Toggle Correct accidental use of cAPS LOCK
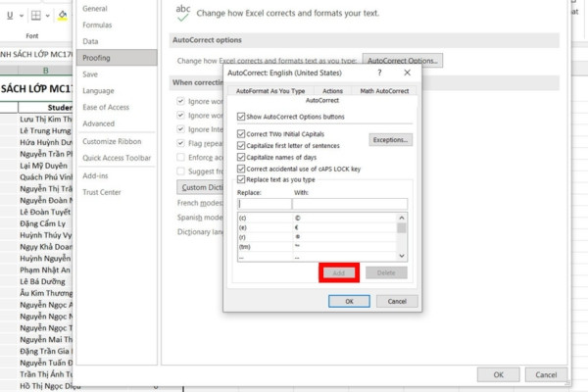This screenshot has width=588, height=392. tap(241, 169)
